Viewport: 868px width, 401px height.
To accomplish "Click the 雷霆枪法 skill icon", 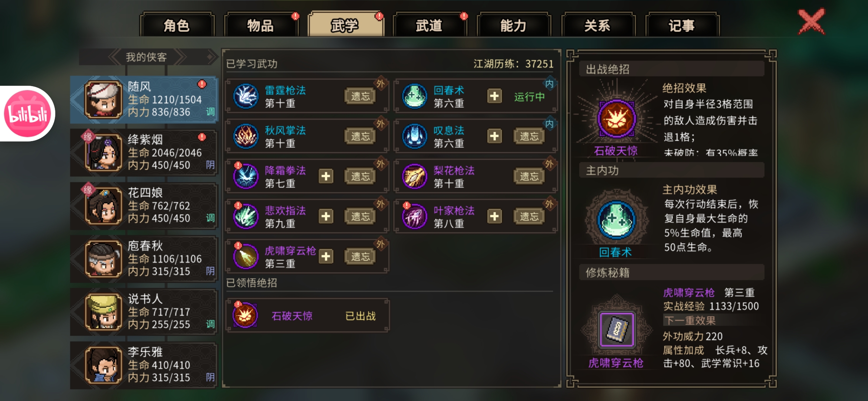I will click(x=246, y=96).
